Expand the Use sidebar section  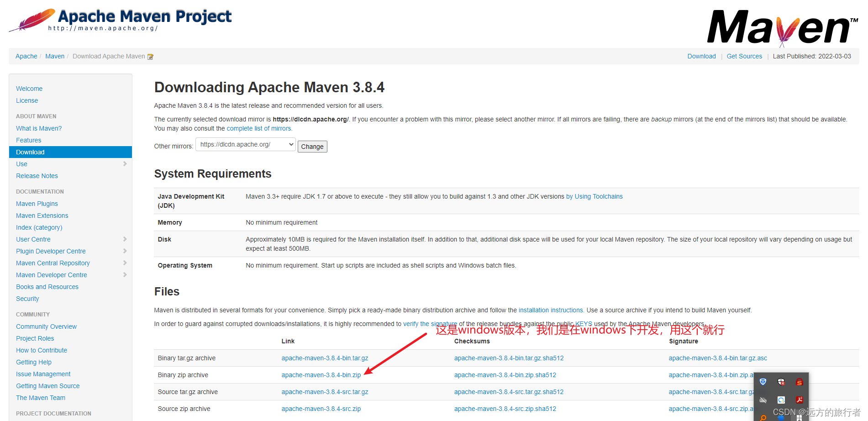click(125, 164)
